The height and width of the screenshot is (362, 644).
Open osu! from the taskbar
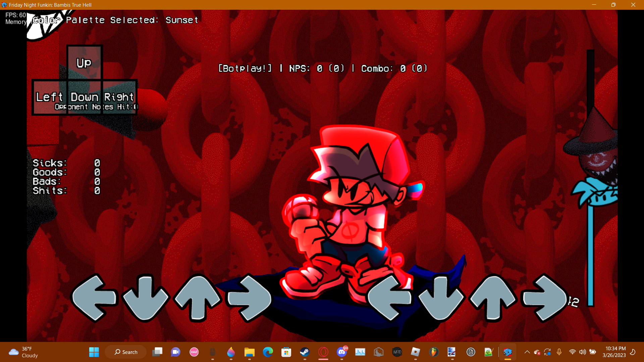click(194, 352)
